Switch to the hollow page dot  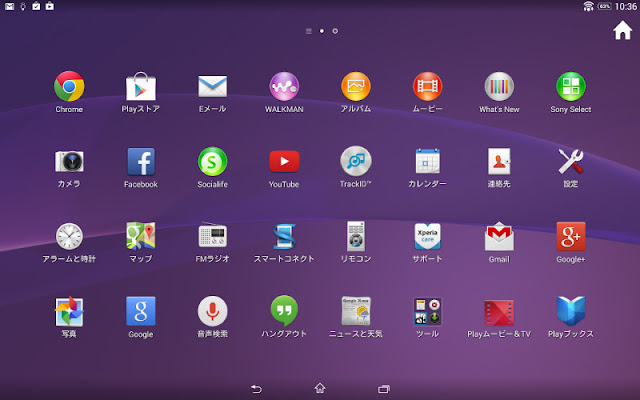click(x=335, y=31)
